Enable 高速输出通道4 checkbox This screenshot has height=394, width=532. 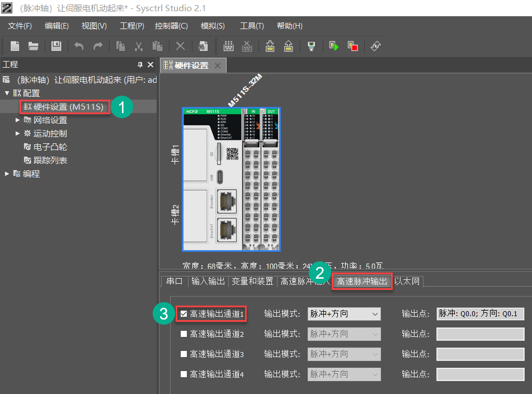183,374
